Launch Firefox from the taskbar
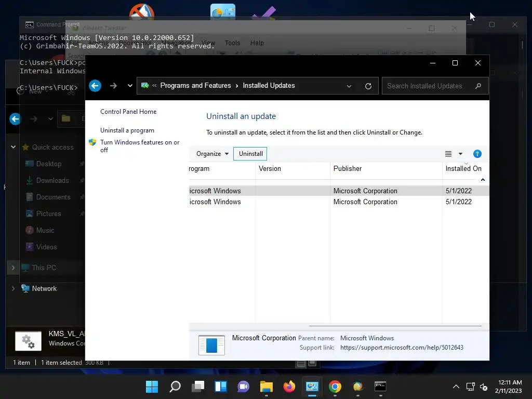 coord(289,387)
